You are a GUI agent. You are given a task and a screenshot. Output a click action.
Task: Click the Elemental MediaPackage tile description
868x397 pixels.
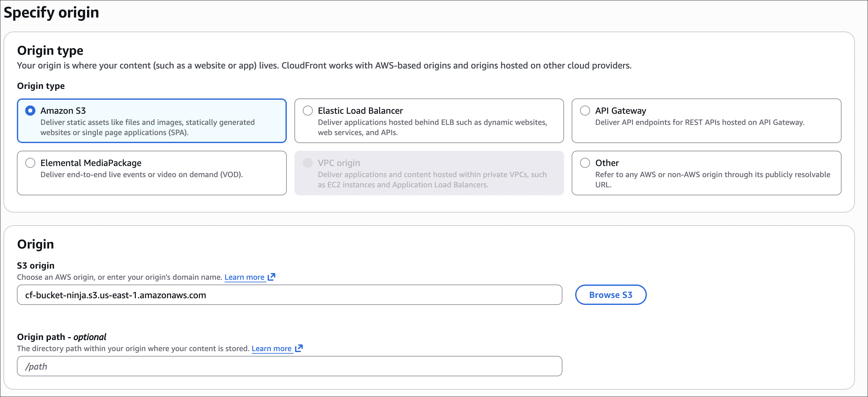tap(141, 175)
